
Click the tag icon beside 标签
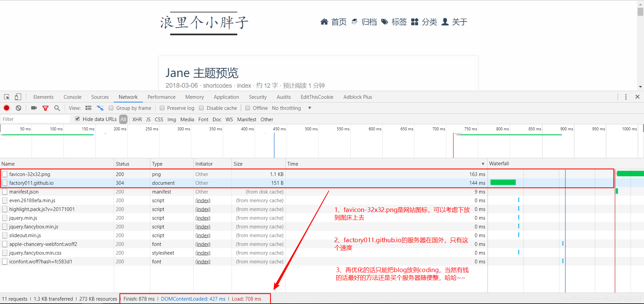coord(385,22)
